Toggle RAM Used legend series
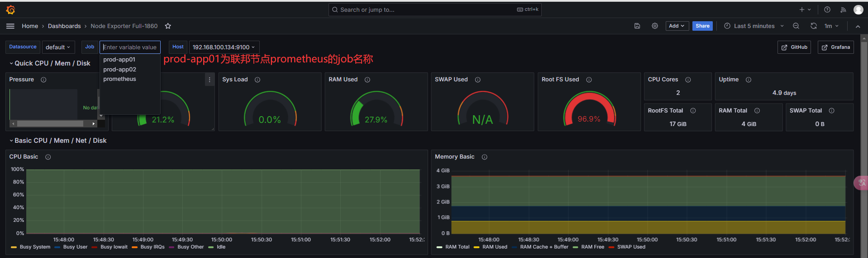The width and height of the screenshot is (868, 258). pyautogui.click(x=494, y=247)
